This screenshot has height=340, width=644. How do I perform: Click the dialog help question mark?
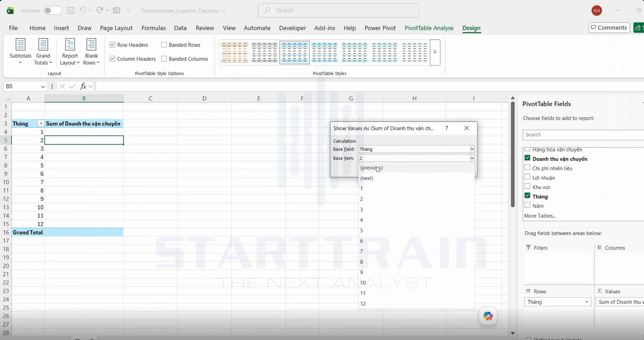(446, 128)
